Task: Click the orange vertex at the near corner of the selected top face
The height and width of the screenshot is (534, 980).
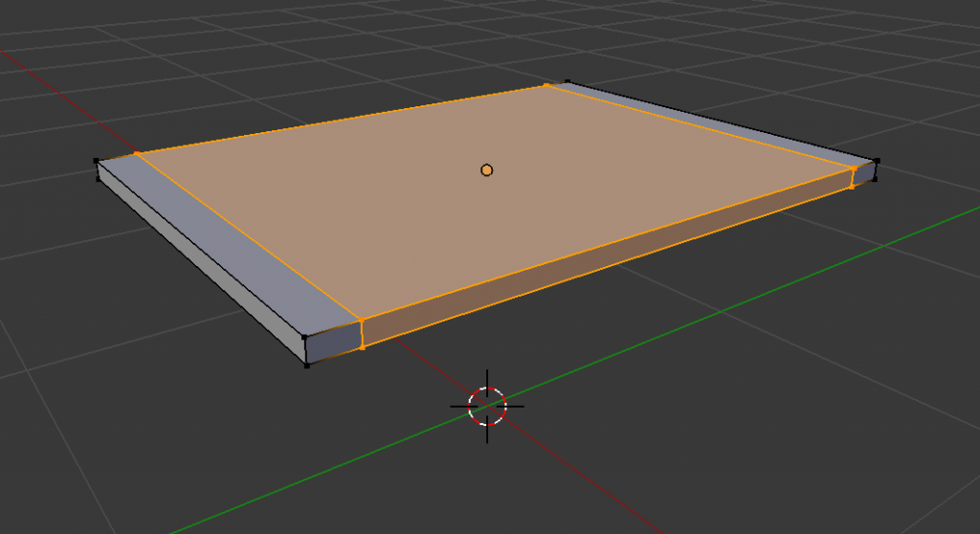Action: 361,320
